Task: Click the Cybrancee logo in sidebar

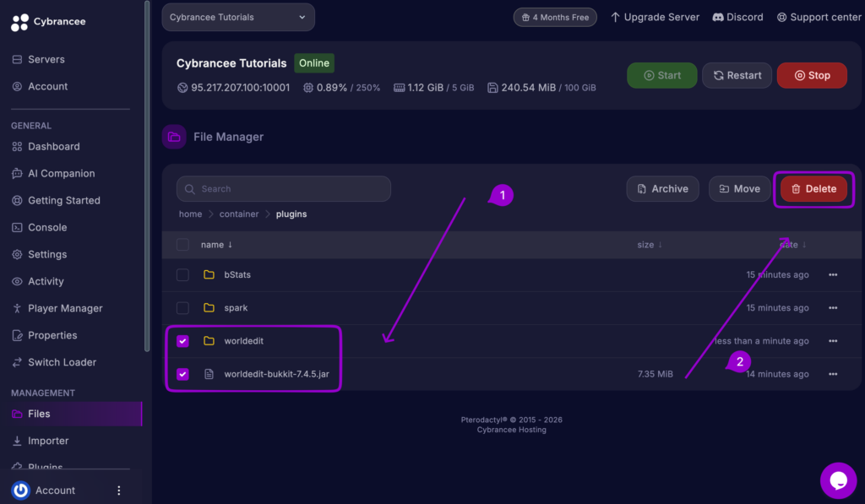Action: tap(48, 21)
